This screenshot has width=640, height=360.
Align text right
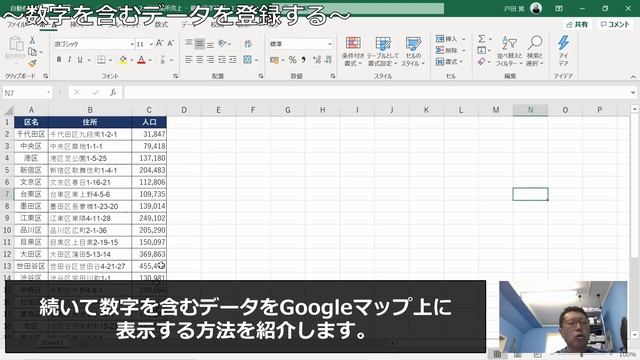click(210, 60)
